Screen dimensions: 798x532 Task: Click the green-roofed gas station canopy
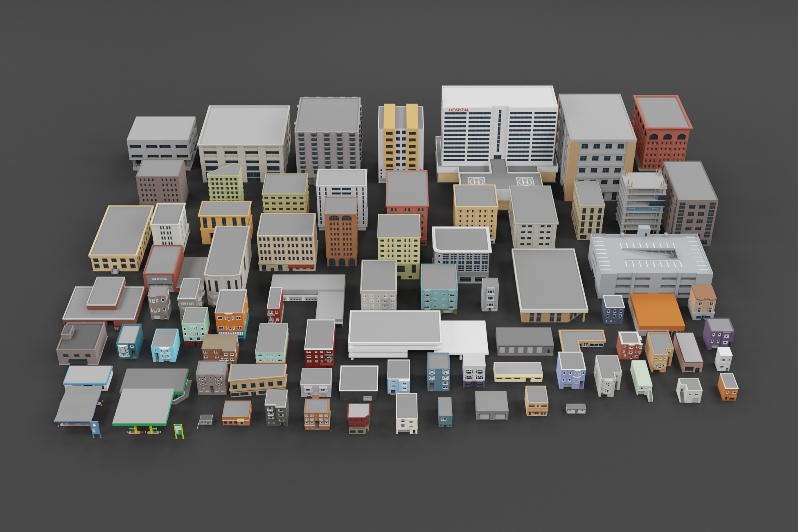(143, 405)
